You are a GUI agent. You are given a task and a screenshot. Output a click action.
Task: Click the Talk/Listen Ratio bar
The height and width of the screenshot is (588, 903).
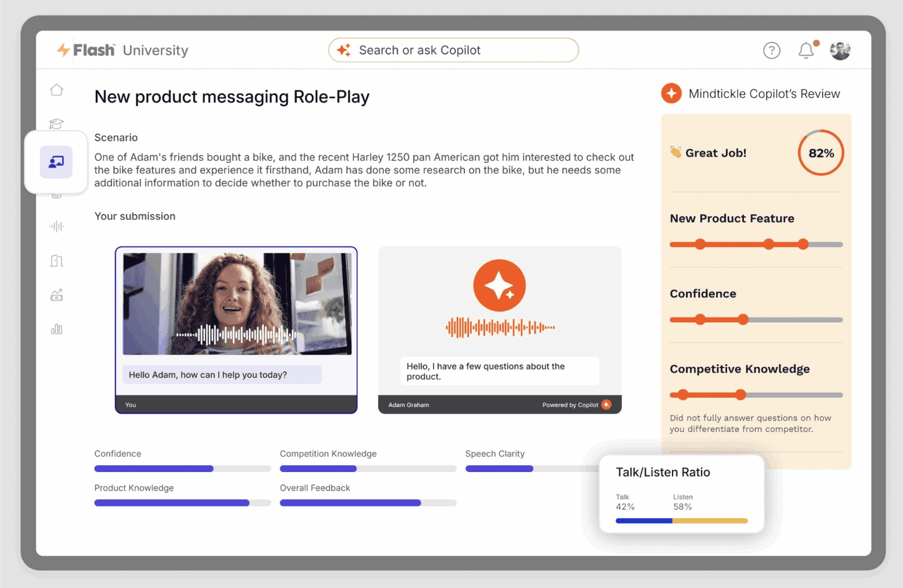(681, 521)
